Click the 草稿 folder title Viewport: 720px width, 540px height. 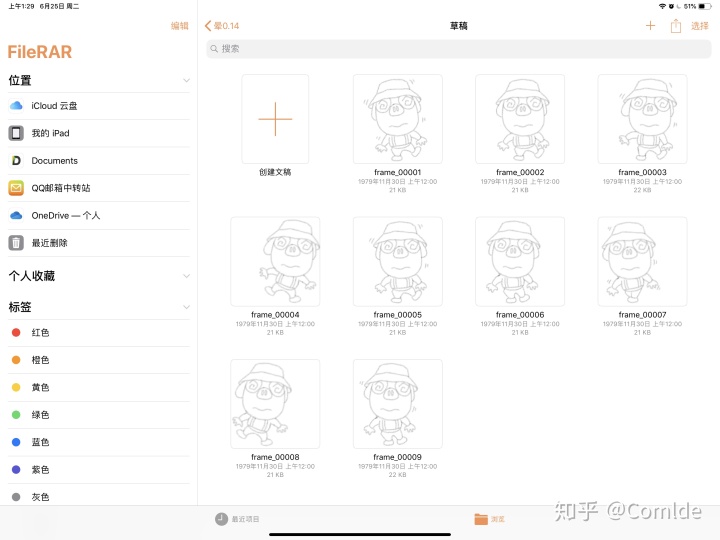click(x=458, y=26)
